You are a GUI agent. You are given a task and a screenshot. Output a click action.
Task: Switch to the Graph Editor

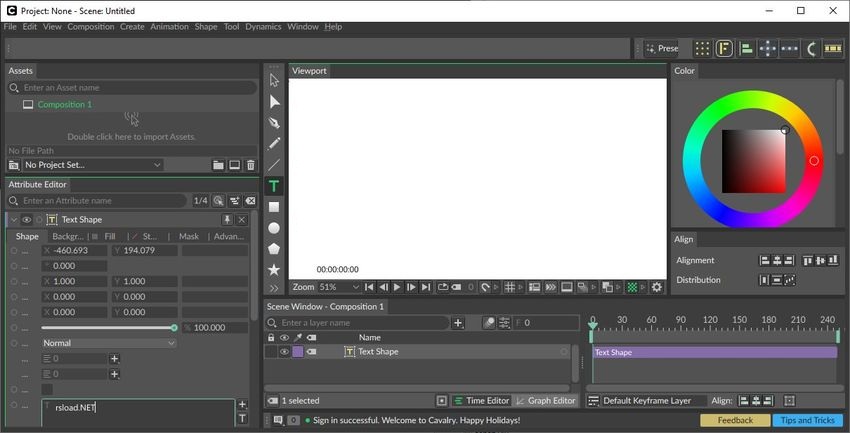546,401
